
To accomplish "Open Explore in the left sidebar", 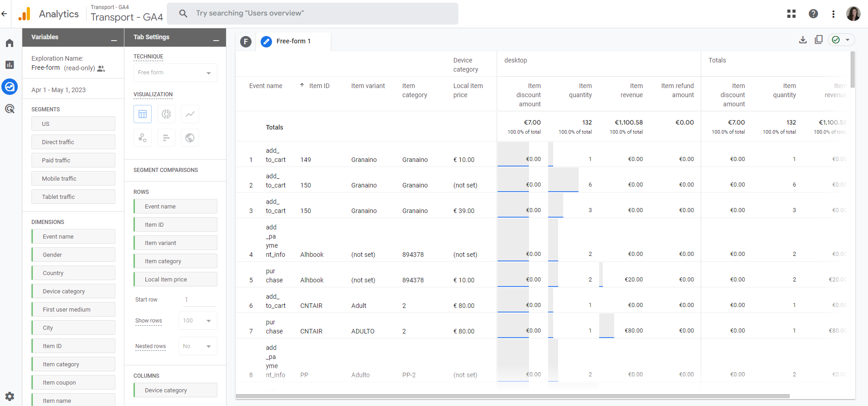I will point(10,87).
